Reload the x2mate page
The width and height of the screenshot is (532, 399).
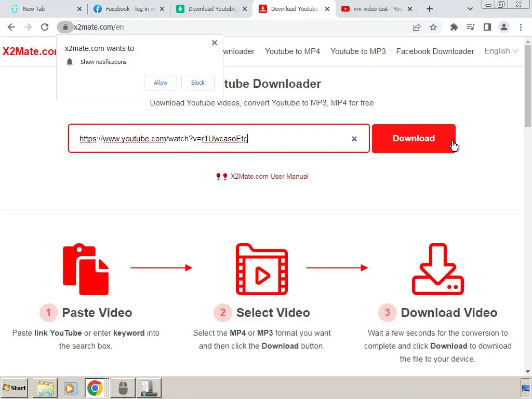(45, 27)
